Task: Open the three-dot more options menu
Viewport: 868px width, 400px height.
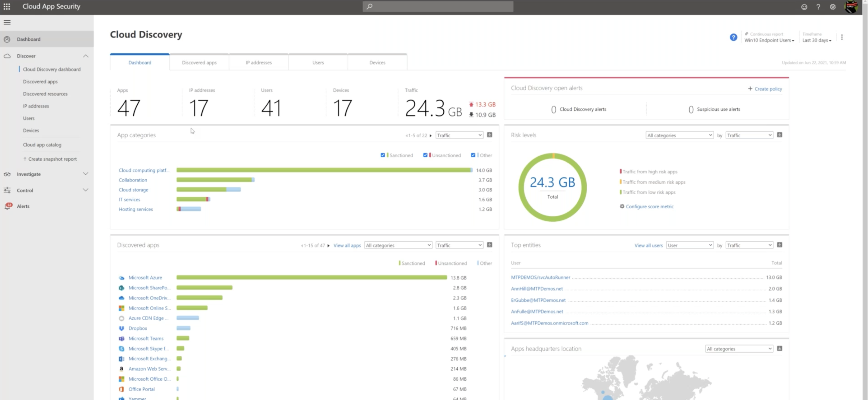Action: pos(842,37)
